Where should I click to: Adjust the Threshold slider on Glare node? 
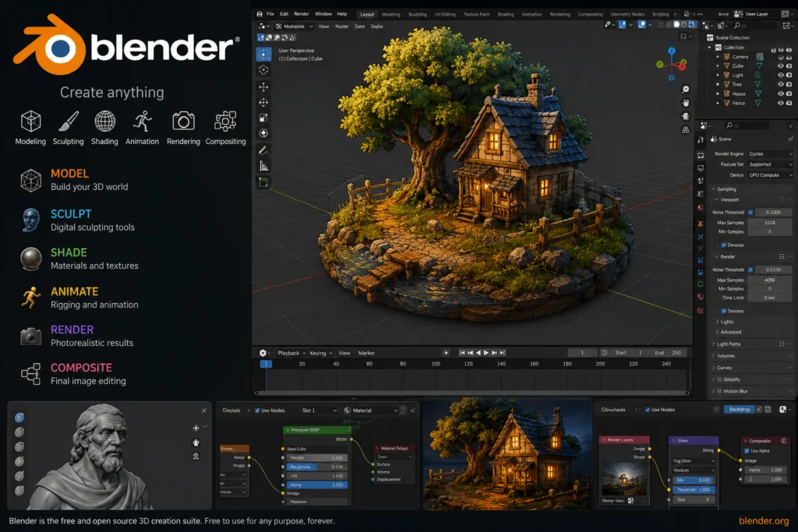click(x=694, y=490)
